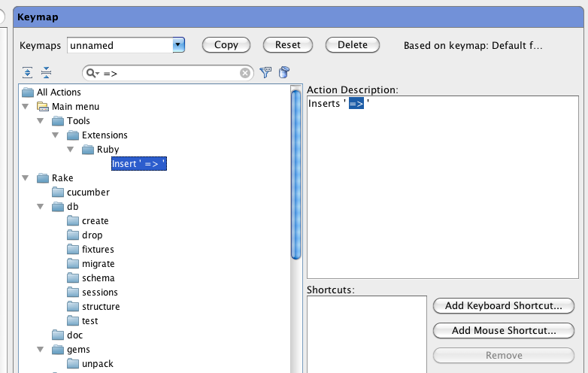The image size is (588, 373).
Task: Select the 'Tools' tree label
Action: click(78, 121)
